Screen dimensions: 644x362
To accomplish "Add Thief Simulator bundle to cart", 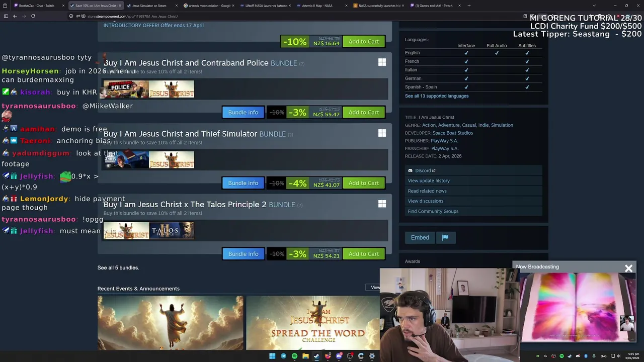I will point(364,183).
